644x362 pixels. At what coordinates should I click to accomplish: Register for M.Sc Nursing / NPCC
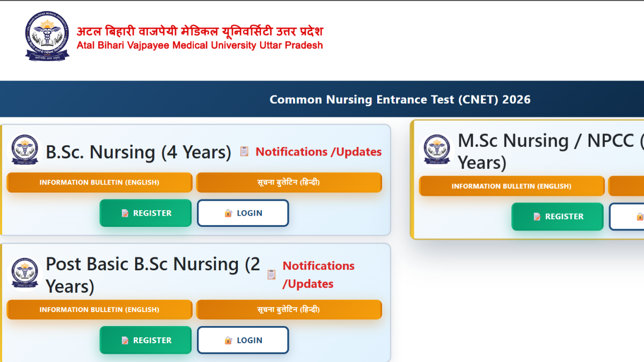(x=557, y=217)
